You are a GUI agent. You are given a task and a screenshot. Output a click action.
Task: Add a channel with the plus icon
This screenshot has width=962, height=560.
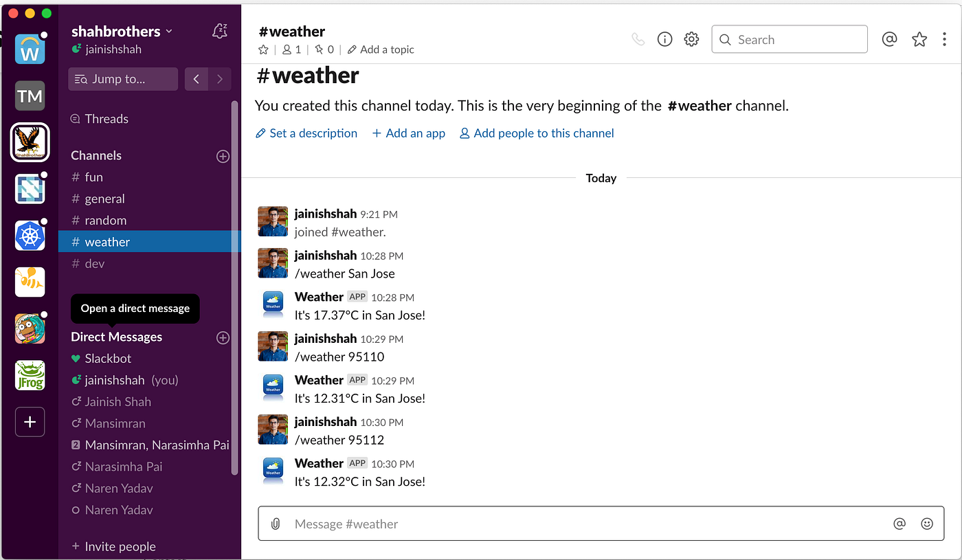click(x=223, y=156)
